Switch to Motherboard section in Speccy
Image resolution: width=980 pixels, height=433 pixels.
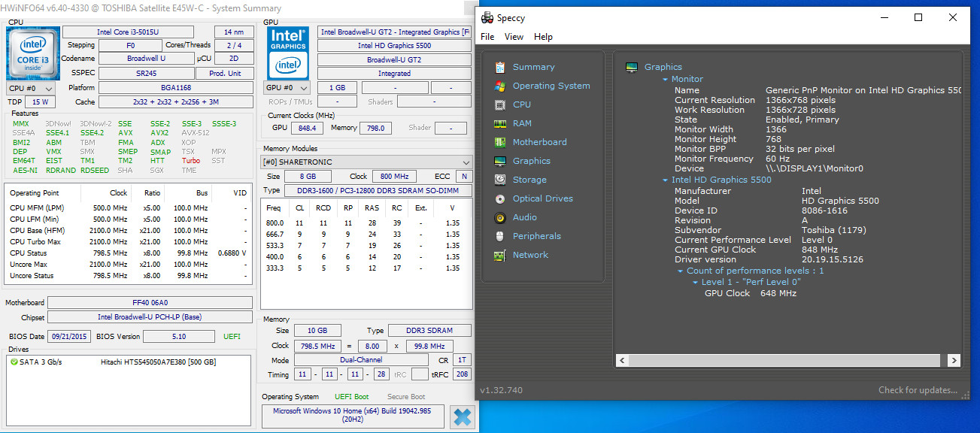coord(539,142)
